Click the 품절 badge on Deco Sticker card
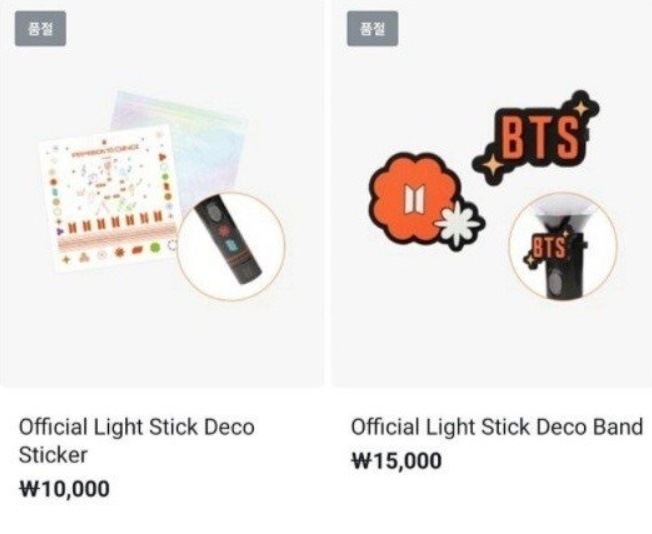 [x=40, y=29]
